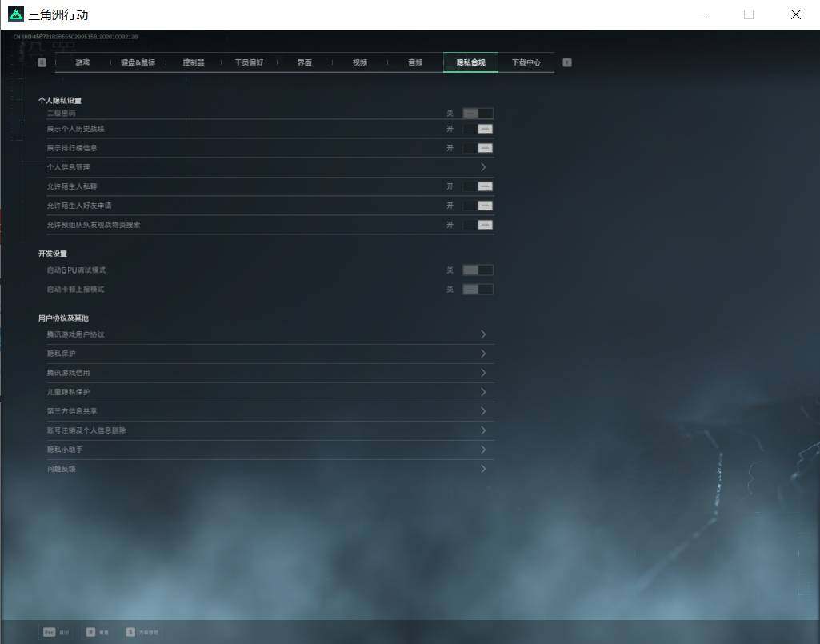This screenshot has width=820, height=644.
Task: Click the Esc 返回 button in the bottom bar
Action: point(56,632)
